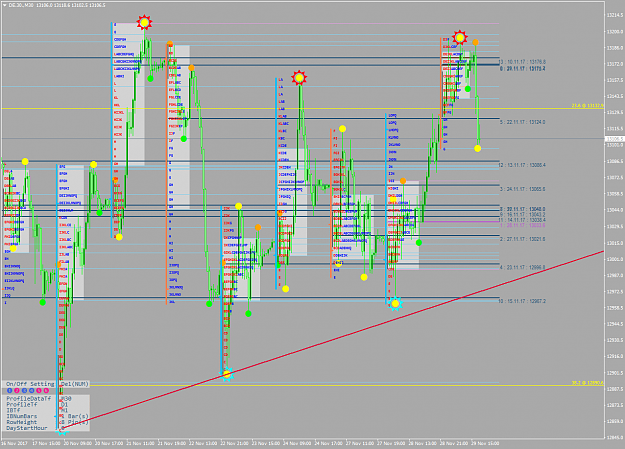Select the yellow 38.2 Fibonacci level label
The width and height of the screenshot is (625, 449).
(x=588, y=383)
